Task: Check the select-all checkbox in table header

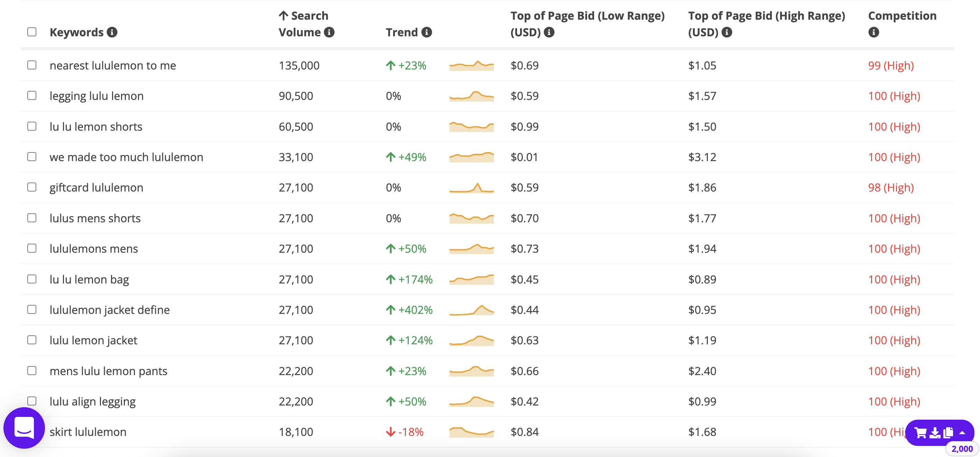Action: pos(31,32)
